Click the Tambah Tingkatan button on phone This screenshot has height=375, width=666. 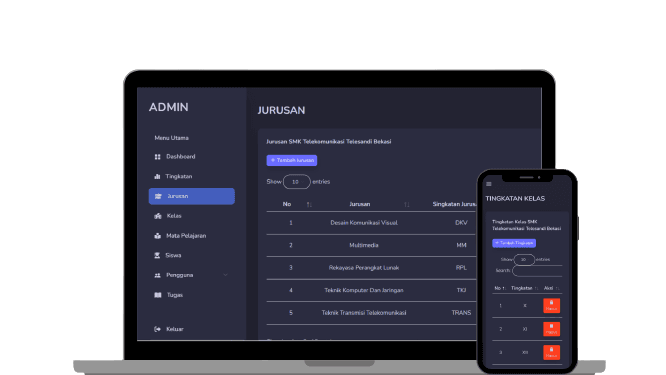coord(514,243)
